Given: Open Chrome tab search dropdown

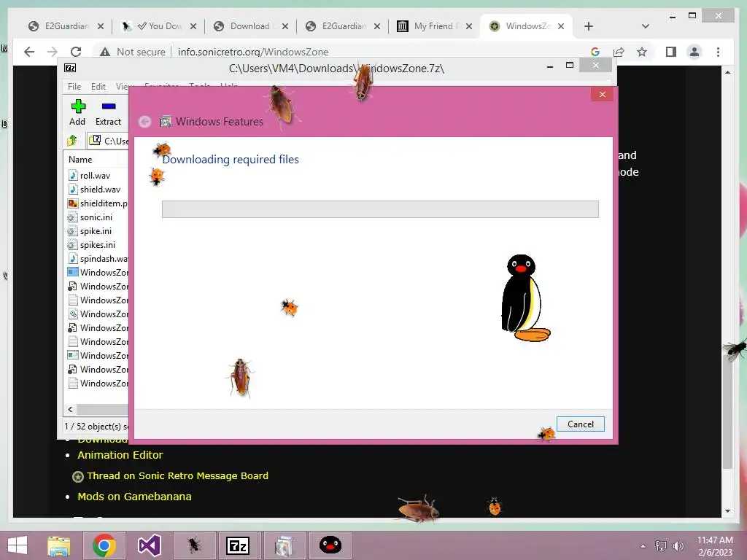Looking at the screenshot, I should [x=645, y=26].
